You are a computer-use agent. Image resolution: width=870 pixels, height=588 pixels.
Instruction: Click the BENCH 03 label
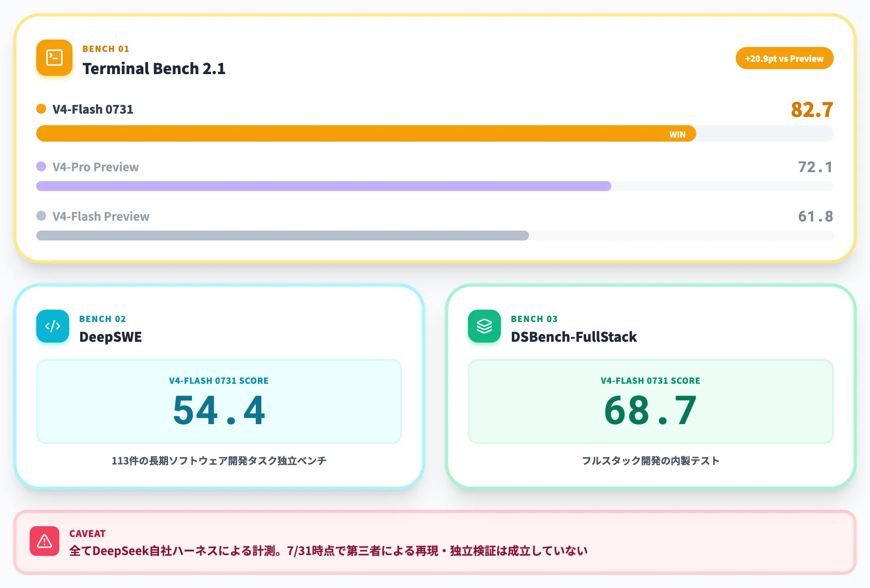pos(534,319)
